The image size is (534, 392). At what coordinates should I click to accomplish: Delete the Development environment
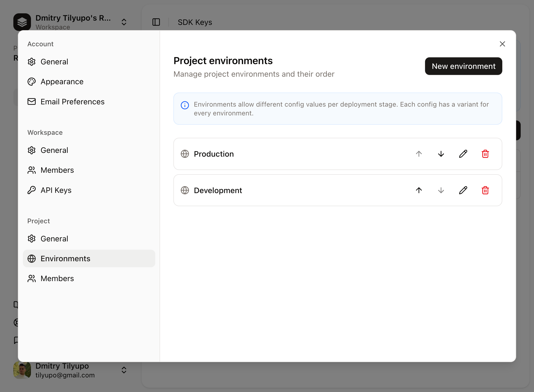pyautogui.click(x=485, y=190)
